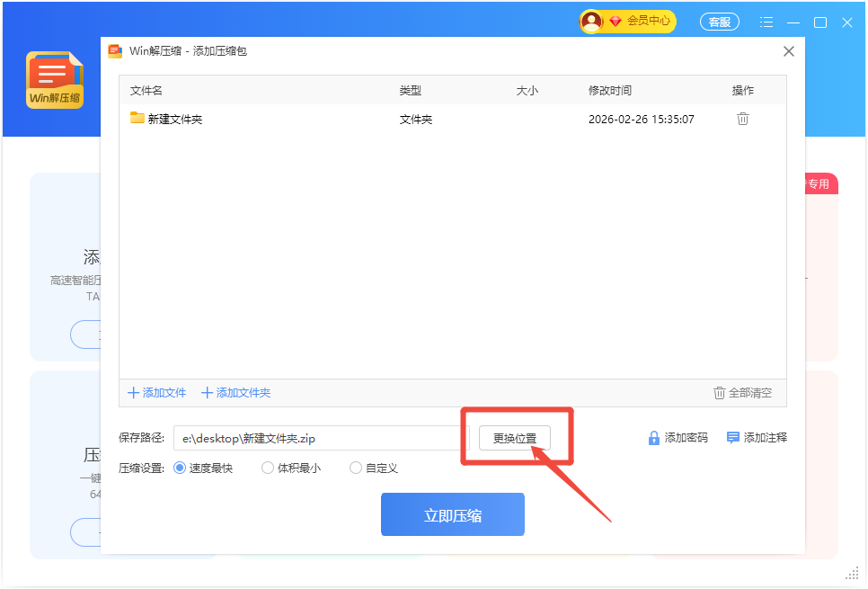Click the 大小 column header
The width and height of the screenshot is (868, 589).
coord(527,91)
